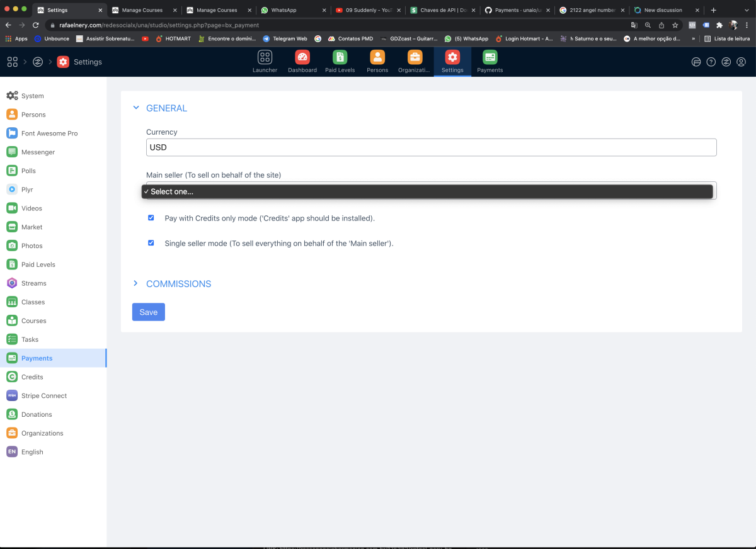Open the Launcher icon in top bar
This screenshot has width=756, height=549.
click(x=265, y=58)
